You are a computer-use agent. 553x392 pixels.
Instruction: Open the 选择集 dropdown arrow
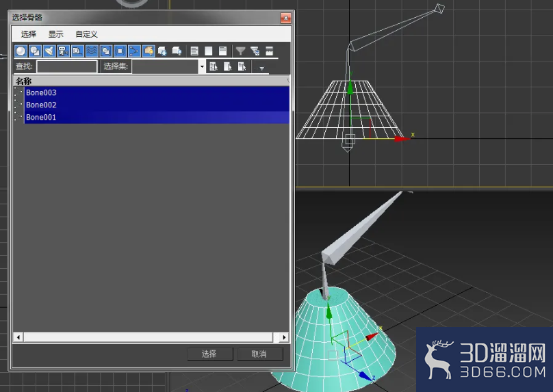(202, 66)
